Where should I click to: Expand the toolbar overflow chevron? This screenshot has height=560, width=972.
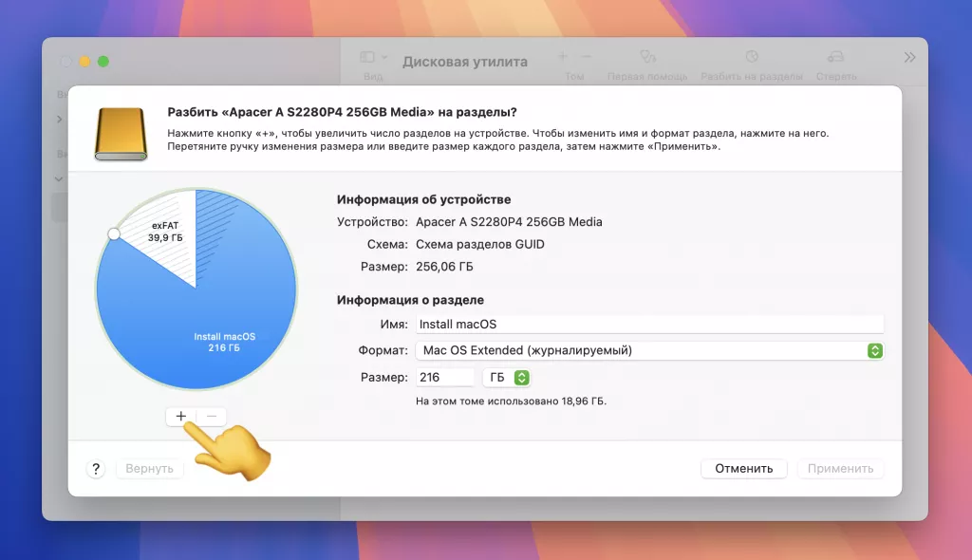pyautogui.click(x=909, y=55)
